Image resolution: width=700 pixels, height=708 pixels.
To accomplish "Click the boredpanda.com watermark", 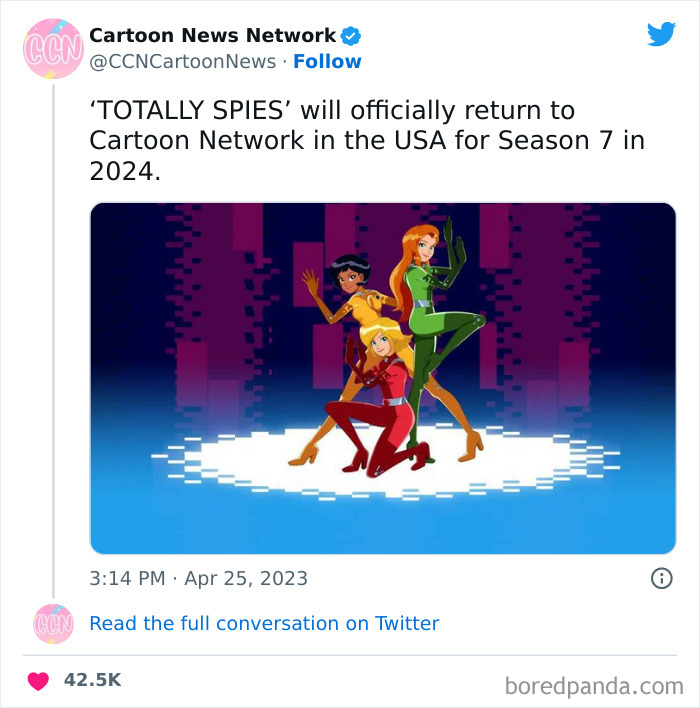I will tap(594, 686).
